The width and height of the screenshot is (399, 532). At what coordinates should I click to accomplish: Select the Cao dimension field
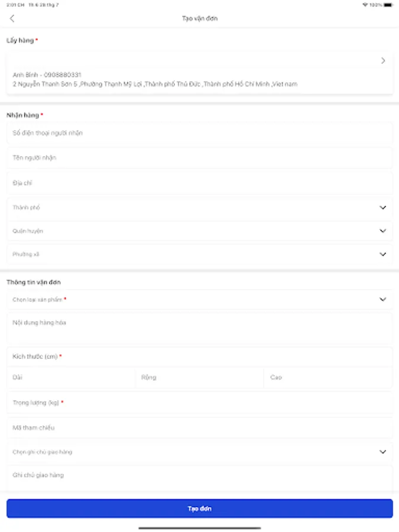(x=328, y=377)
